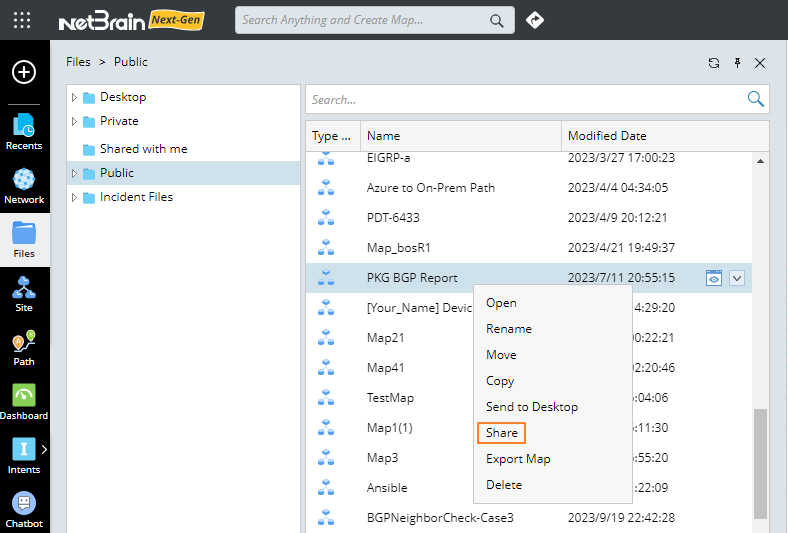The image size is (788, 533).
Task: Expand the Private folder tree node
Action: point(74,121)
